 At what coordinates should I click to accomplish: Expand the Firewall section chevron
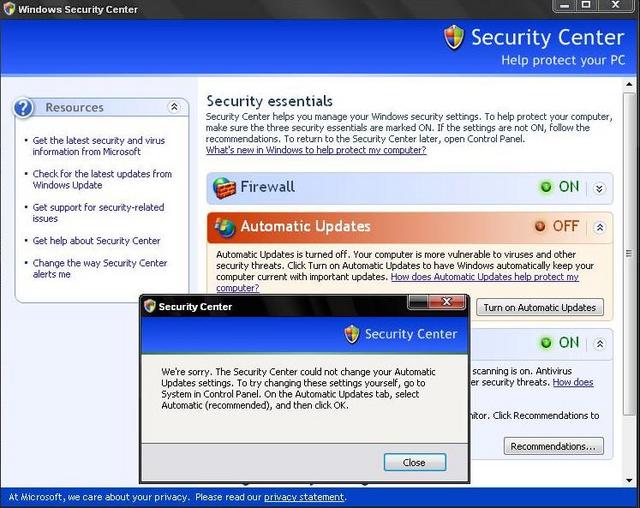[x=599, y=189]
